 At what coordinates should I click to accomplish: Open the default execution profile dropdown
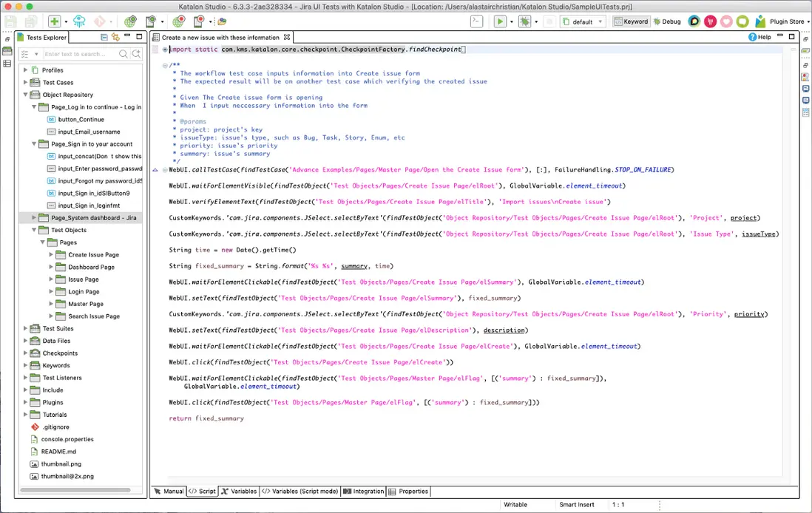583,21
